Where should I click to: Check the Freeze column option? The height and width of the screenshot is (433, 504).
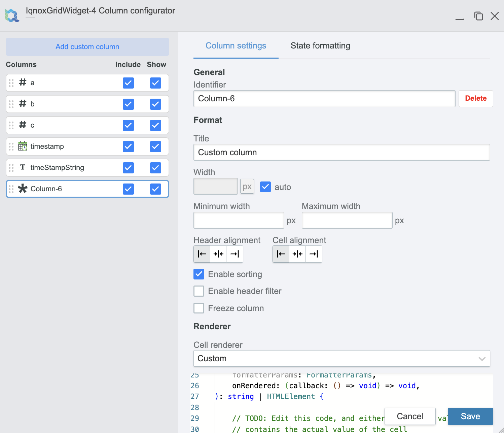(199, 308)
